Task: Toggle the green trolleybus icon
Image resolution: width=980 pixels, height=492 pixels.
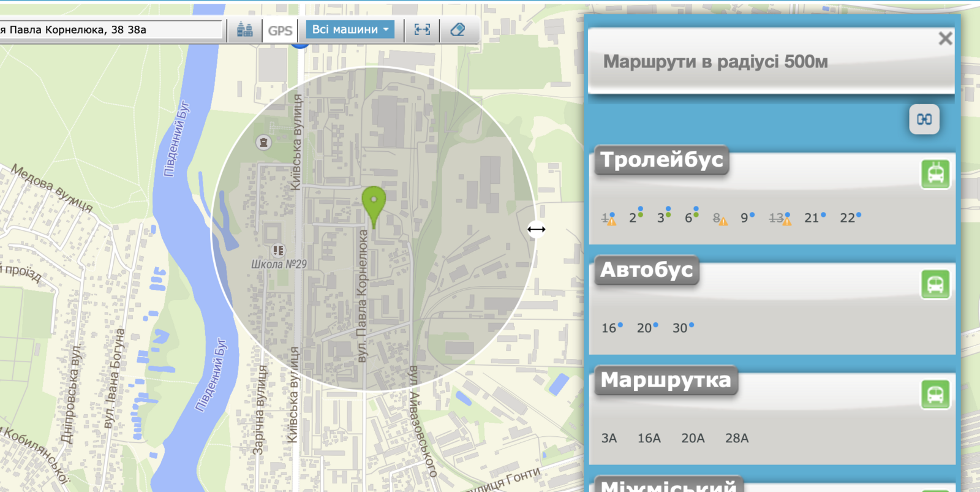Action: click(x=935, y=174)
